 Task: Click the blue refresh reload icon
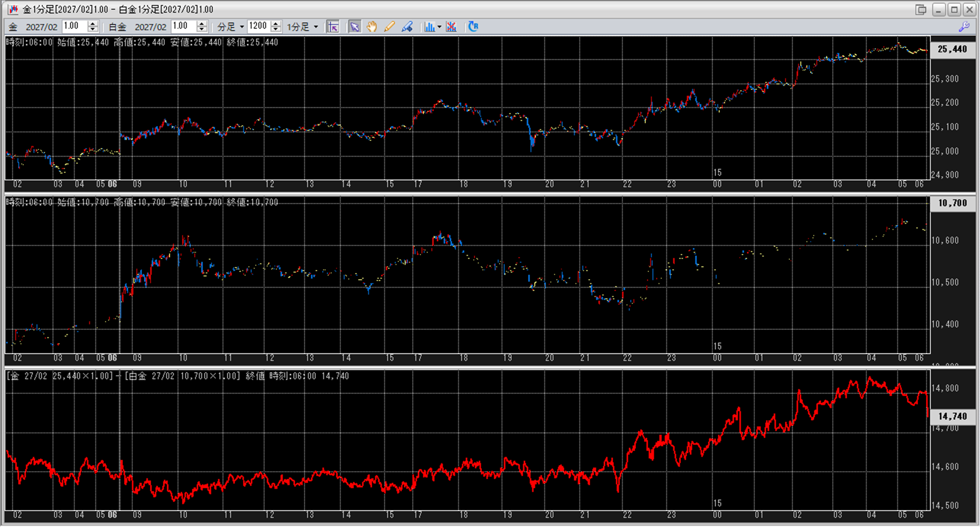(473, 27)
